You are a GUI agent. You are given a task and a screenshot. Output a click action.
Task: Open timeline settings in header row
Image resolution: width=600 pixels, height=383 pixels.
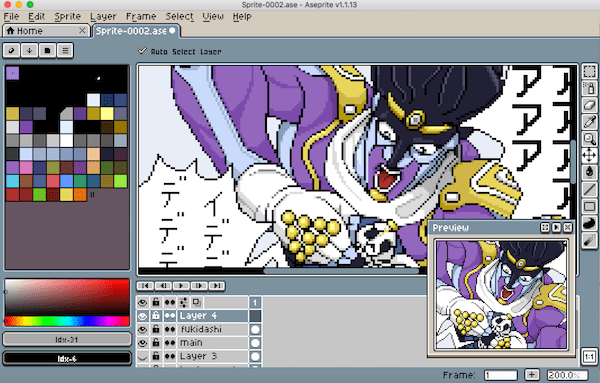coord(184,303)
